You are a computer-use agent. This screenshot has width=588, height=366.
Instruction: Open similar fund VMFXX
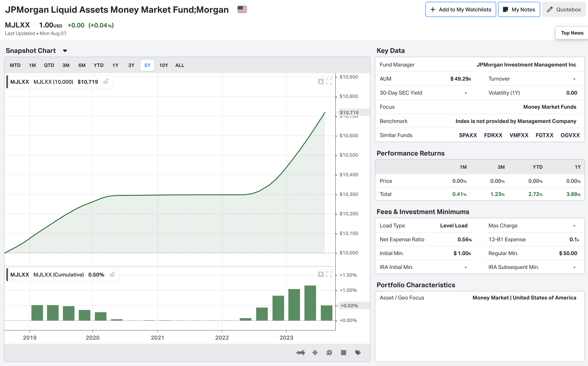(x=519, y=135)
